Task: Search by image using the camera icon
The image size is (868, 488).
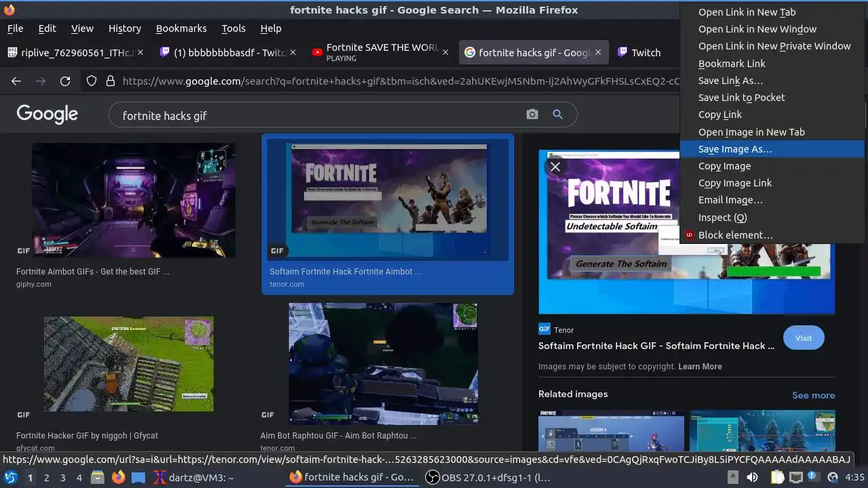Action: (x=532, y=115)
